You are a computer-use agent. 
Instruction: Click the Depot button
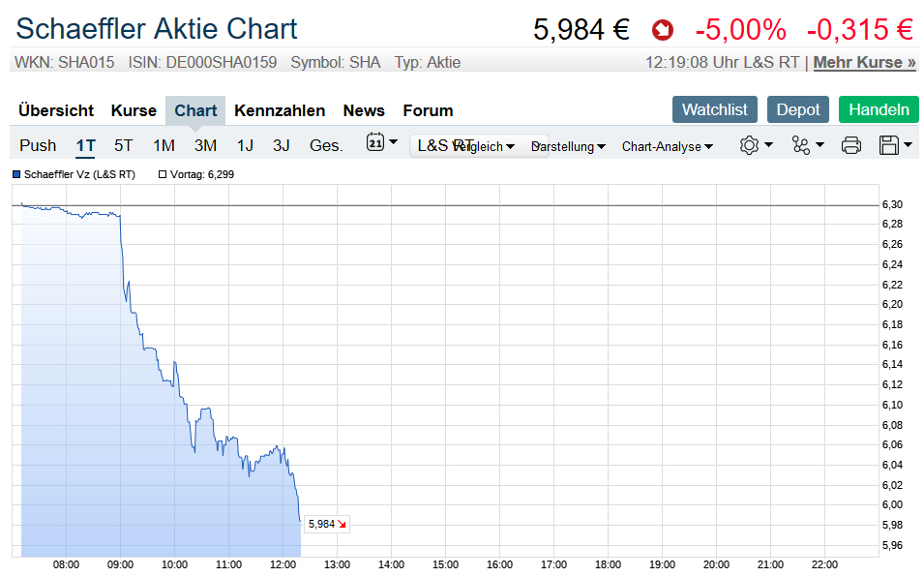[x=798, y=109]
